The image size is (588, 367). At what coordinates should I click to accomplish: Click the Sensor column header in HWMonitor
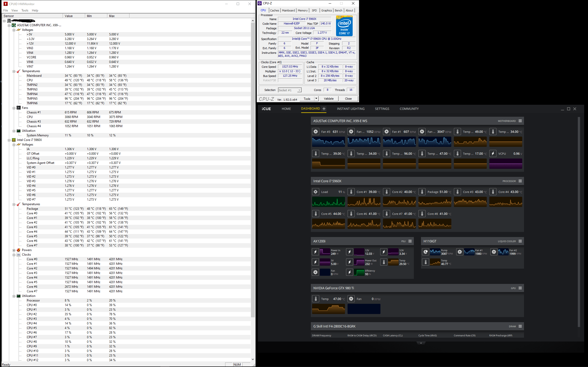32,16
